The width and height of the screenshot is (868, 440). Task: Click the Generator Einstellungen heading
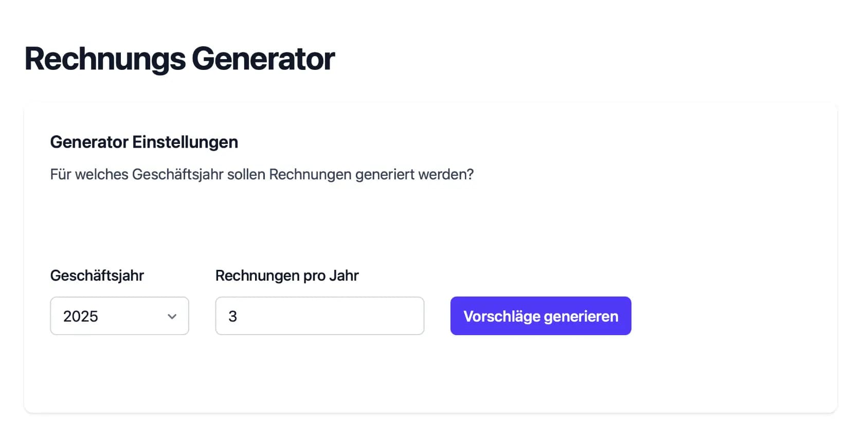pos(144,142)
